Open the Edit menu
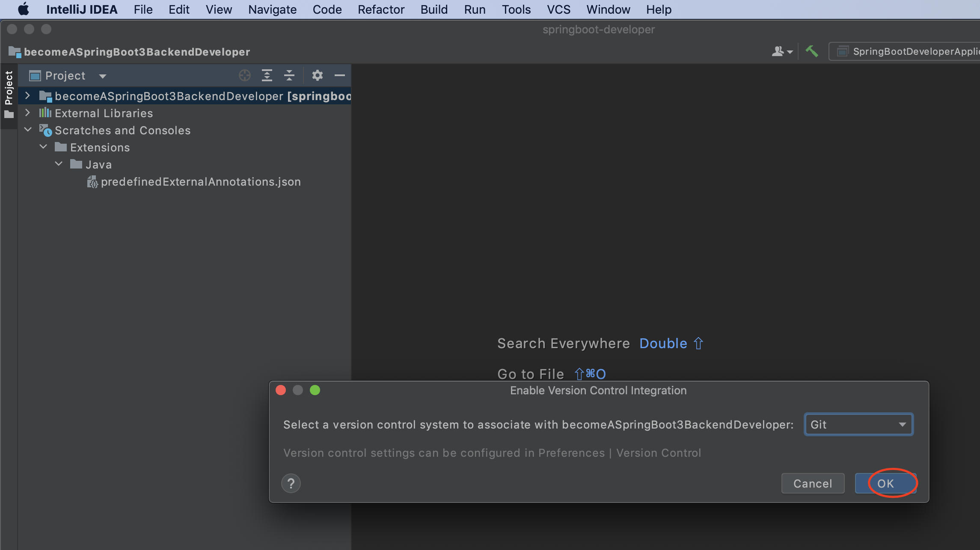This screenshot has width=980, height=550. pos(179,9)
